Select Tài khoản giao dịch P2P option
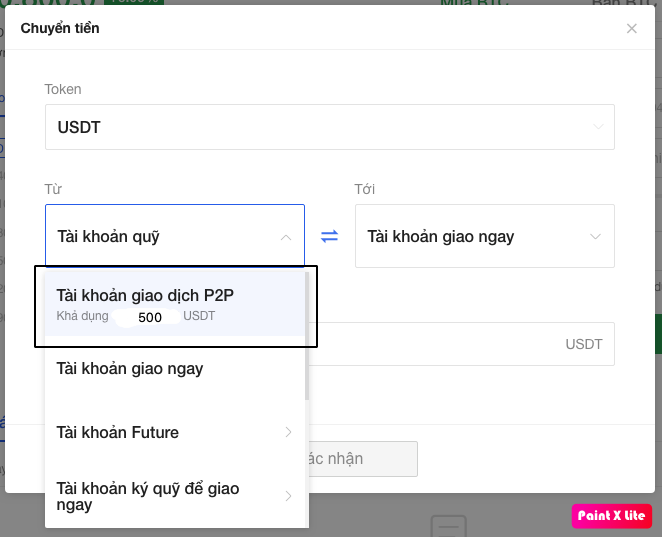The width and height of the screenshot is (662, 537). click(x=145, y=295)
